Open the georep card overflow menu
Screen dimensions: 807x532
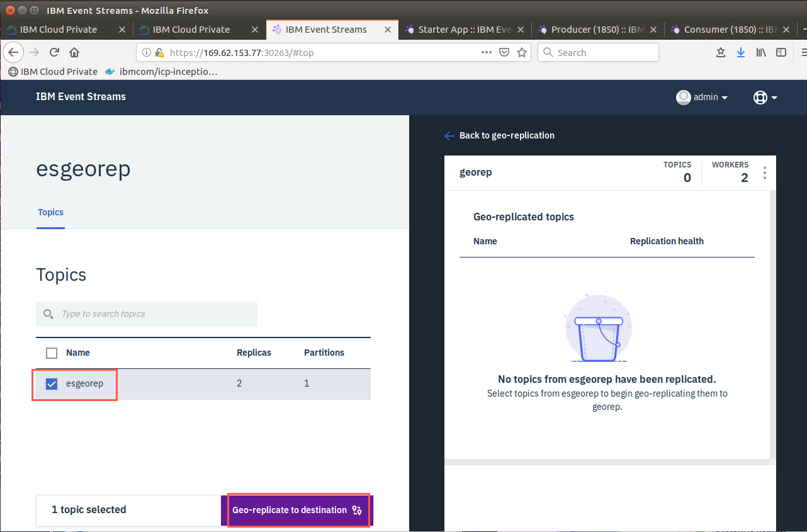tap(765, 173)
